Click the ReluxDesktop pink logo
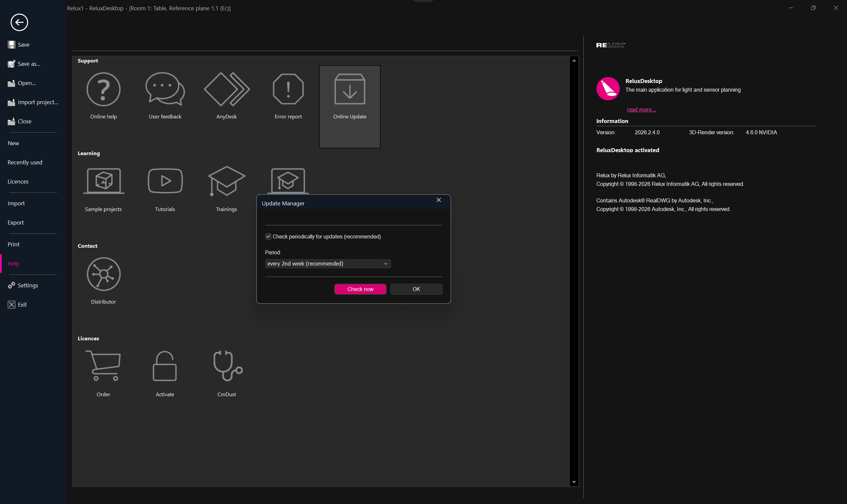Viewport: 847px width, 504px height. (x=608, y=89)
